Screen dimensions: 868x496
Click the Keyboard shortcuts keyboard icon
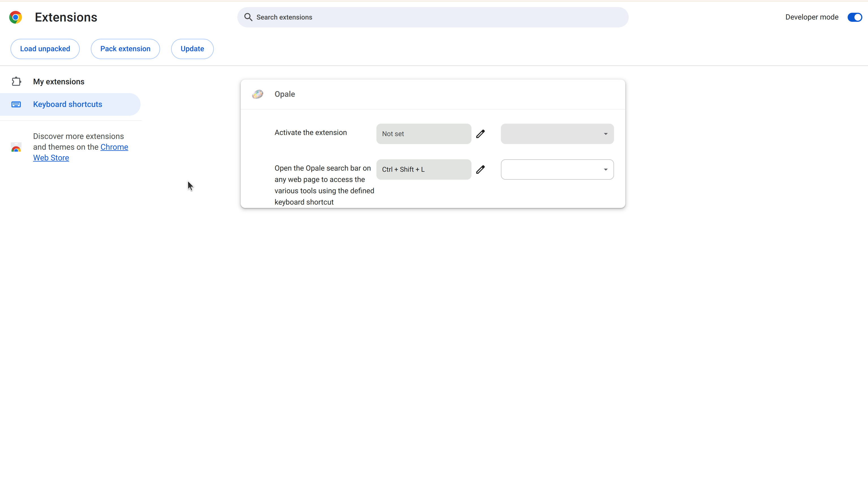16,104
